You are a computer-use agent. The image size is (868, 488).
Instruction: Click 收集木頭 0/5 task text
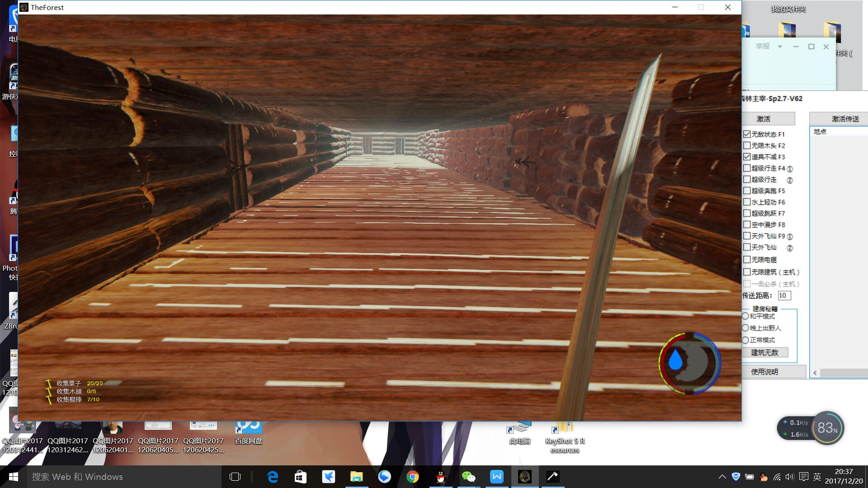76,391
